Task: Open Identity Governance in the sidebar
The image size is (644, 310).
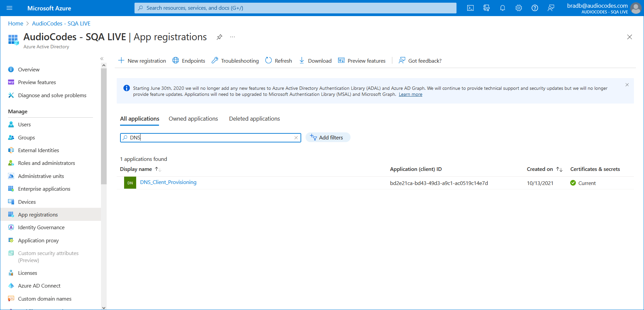Action: tap(41, 227)
